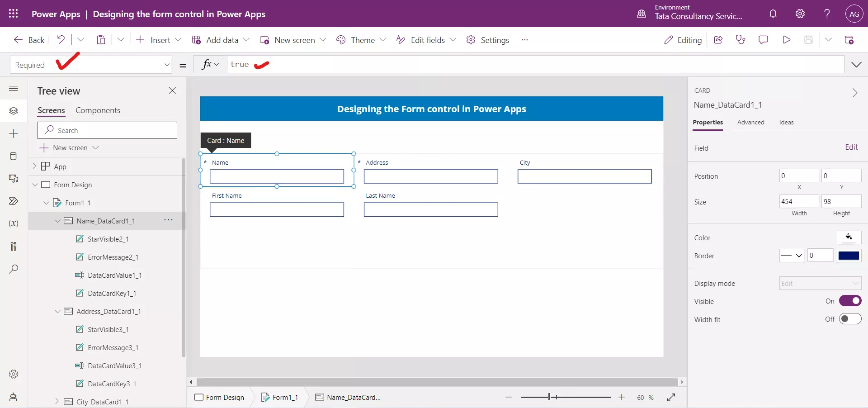Publish the app with the publish icon
868x408 pixels.
pos(849,40)
